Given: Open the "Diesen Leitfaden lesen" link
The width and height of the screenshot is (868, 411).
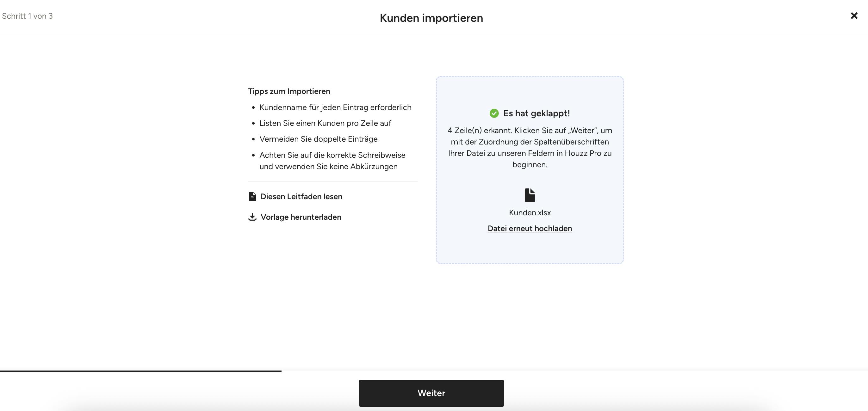Looking at the screenshot, I should (x=301, y=196).
